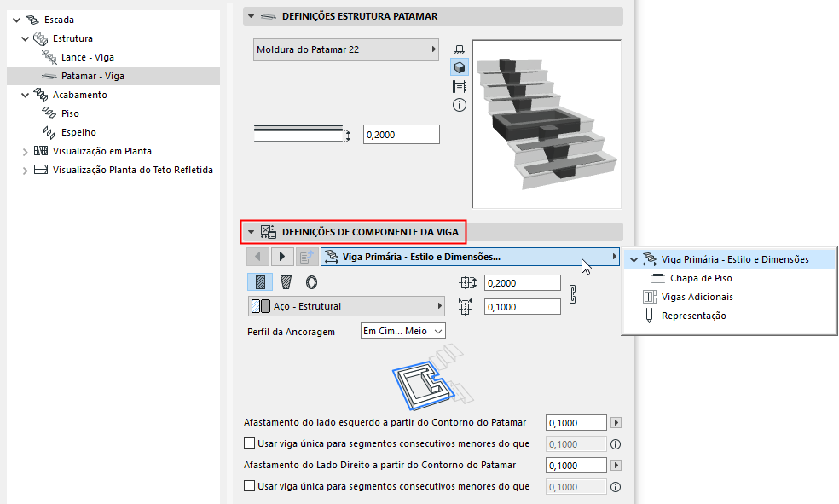
Task: Open Moldura do Patamar 22 dropdown
Action: [x=345, y=49]
